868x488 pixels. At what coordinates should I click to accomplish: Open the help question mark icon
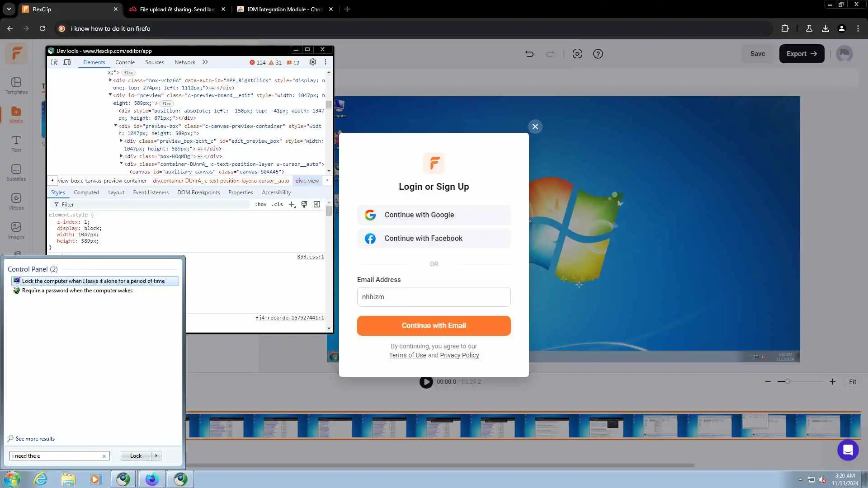[x=598, y=54]
